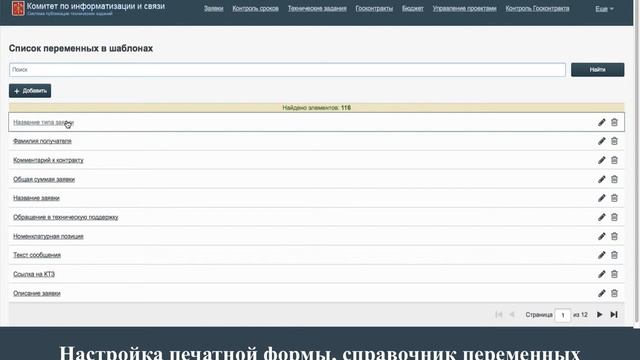Click the 'Найти' search button
Image resolution: width=640 pixels, height=360 pixels.
[598, 70]
